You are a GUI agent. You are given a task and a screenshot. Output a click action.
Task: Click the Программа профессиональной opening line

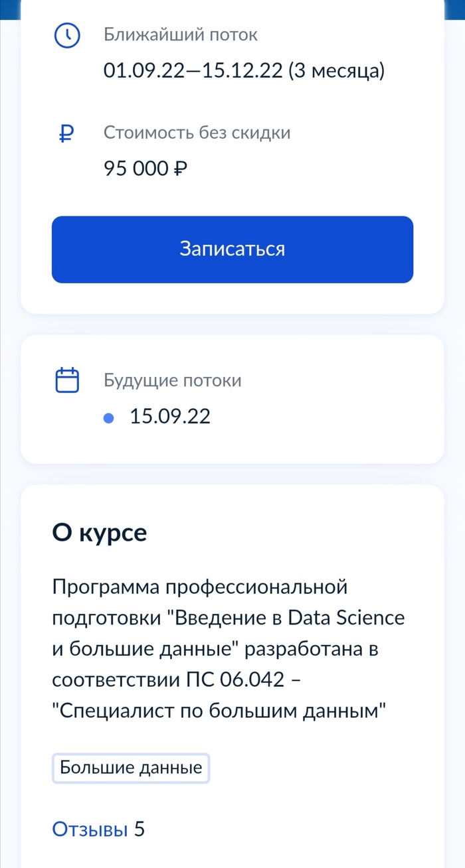click(x=199, y=587)
